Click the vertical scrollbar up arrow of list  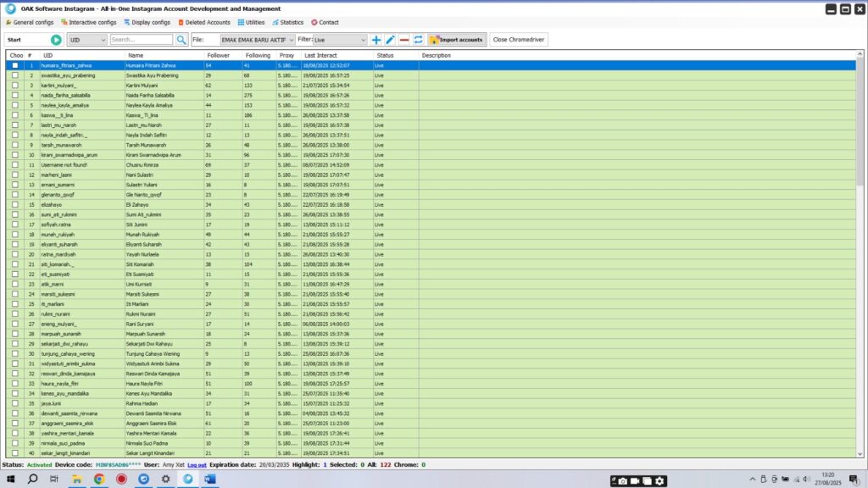pyautogui.click(x=860, y=54)
